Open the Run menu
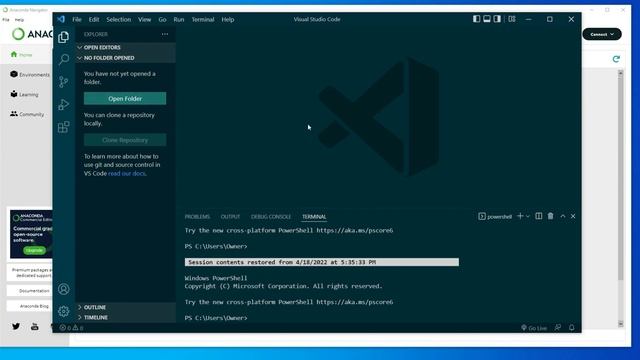This screenshot has height=360, width=640. 179,19
